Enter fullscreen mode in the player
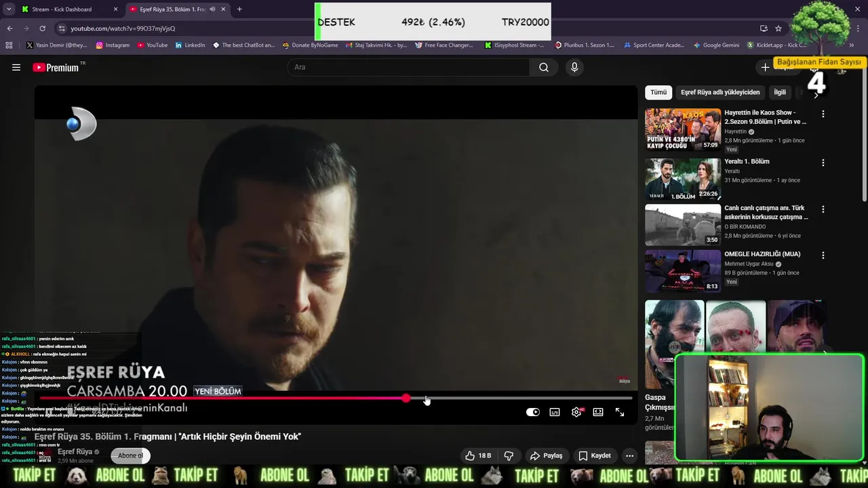The height and width of the screenshot is (488, 868). (x=620, y=412)
